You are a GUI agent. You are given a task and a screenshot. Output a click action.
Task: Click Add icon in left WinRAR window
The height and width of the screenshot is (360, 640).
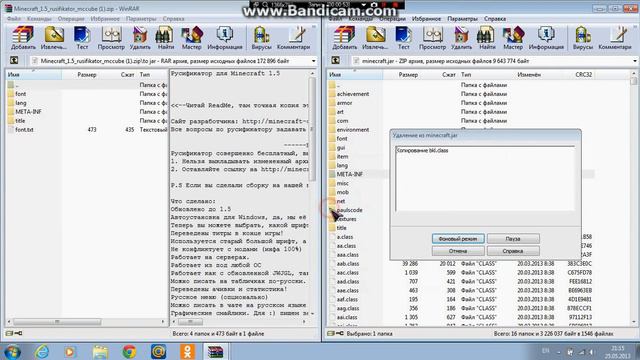(x=23, y=38)
